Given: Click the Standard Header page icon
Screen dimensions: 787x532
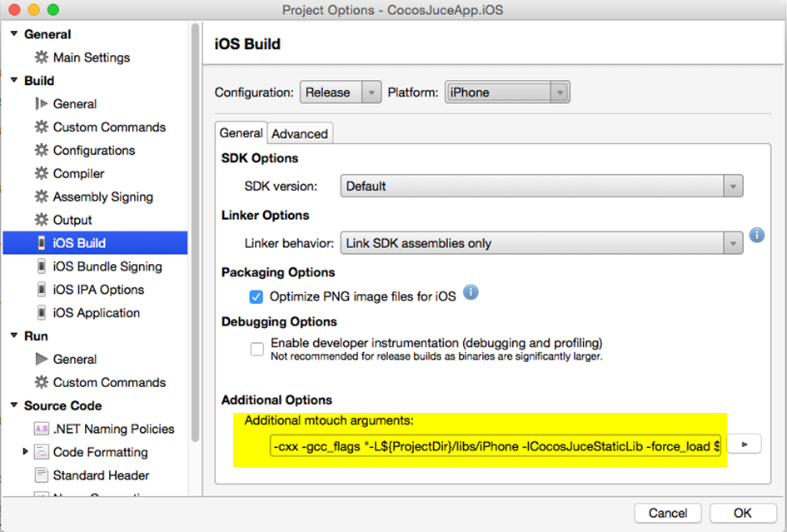Looking at the screenshot, I should point(41,475).
